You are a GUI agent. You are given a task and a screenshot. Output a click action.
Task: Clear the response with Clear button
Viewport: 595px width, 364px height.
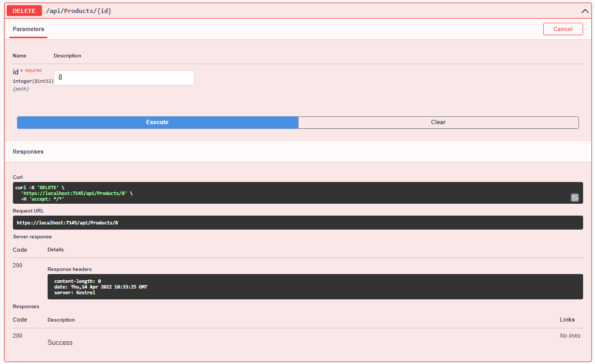pos(438,123)
